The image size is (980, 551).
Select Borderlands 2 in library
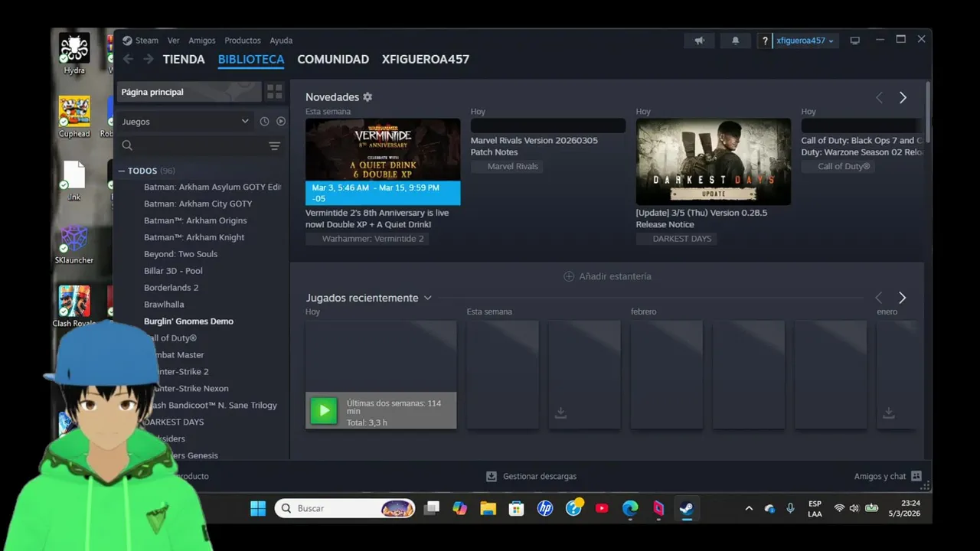pyautogui.click(x=171, y=288)
